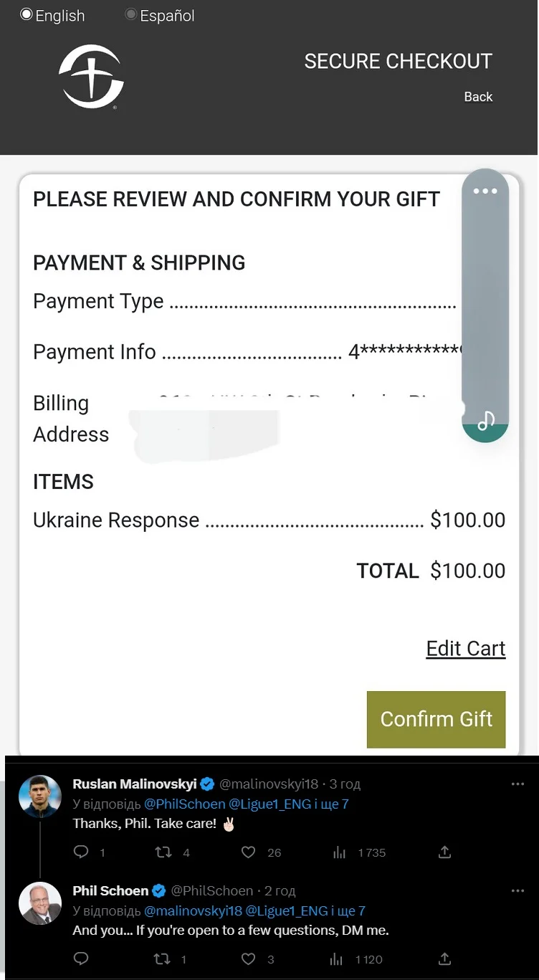
Task: Click the Samaritan's Purse cross logo
Action: point(92,76)
